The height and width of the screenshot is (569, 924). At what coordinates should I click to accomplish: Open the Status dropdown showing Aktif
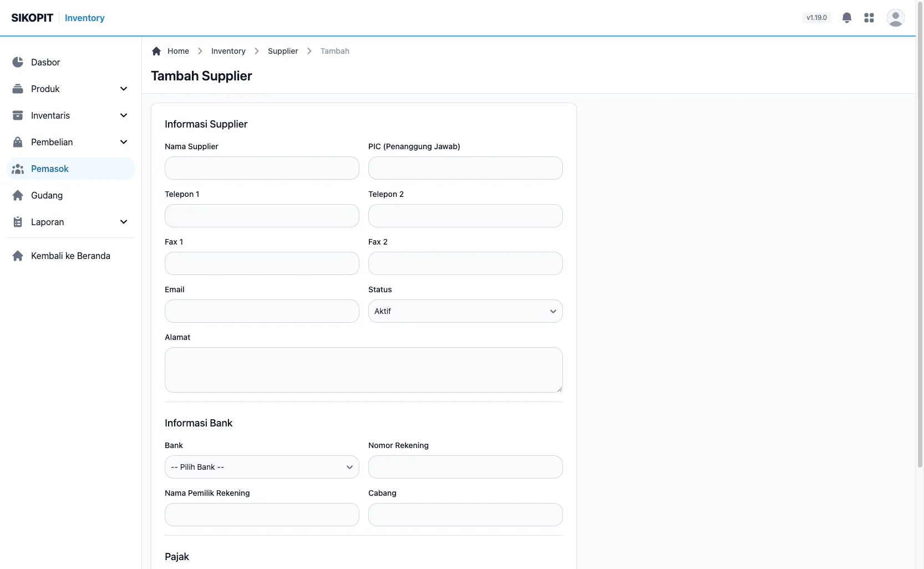tap(465, 311)
